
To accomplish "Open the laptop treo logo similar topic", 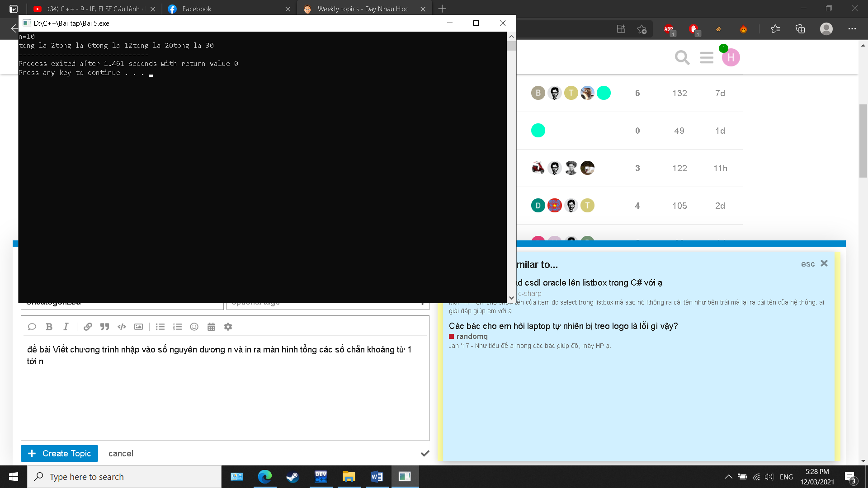I will (x=563, y=326).
